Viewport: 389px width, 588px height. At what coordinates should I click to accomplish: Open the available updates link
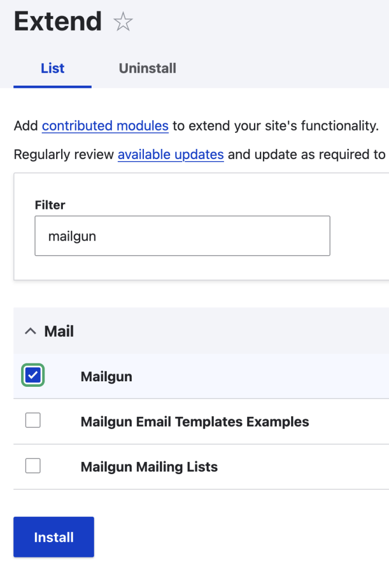point(169,155)
